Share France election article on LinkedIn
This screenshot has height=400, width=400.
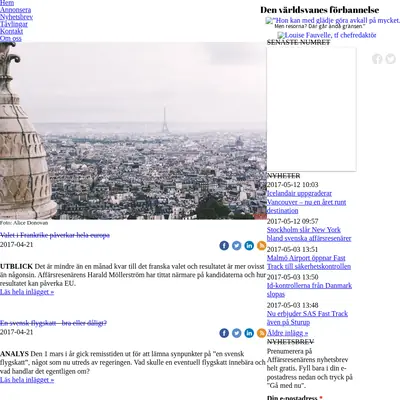click(249, 246)
